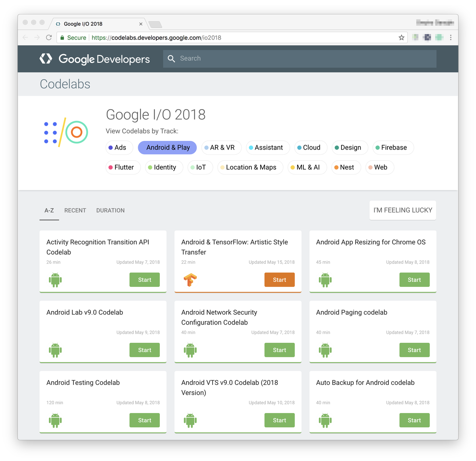The image size is (476, 461).
Task: Start the Android Paging codelab
Action: pyautogui.click(x=415, y=350)
